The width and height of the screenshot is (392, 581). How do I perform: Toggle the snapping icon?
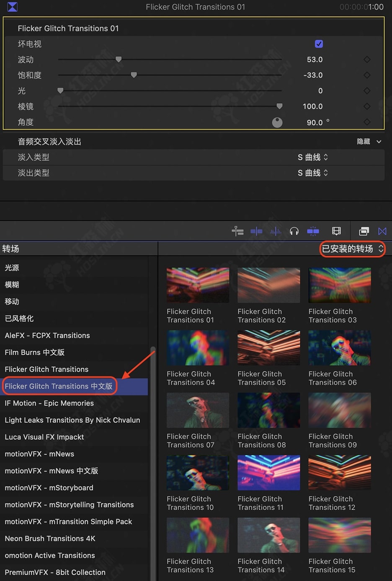click(313, 231)
